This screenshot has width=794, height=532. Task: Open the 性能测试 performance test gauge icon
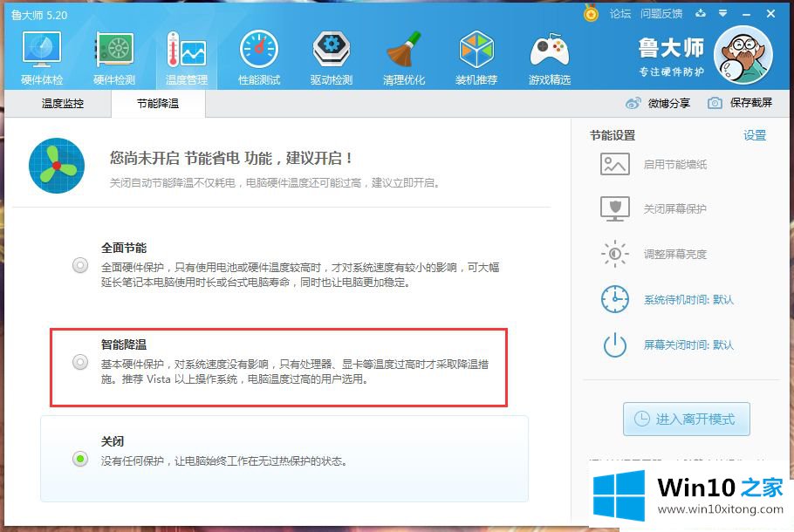[x=259, y=50]
